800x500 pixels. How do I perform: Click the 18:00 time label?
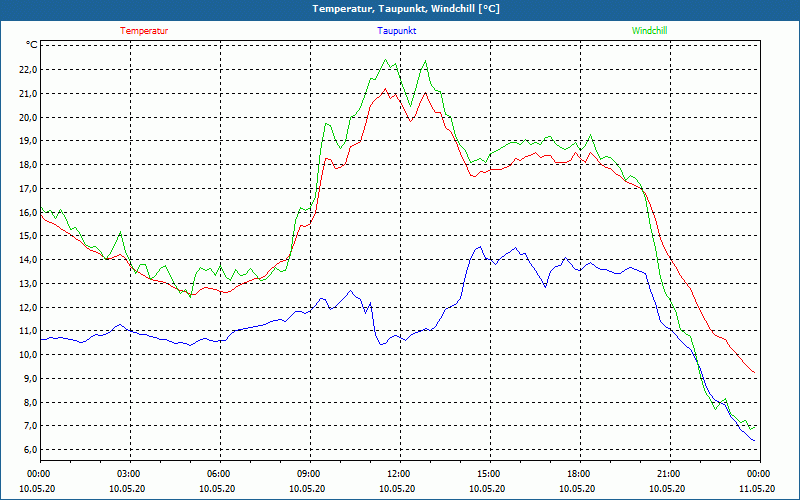(580, 473)
